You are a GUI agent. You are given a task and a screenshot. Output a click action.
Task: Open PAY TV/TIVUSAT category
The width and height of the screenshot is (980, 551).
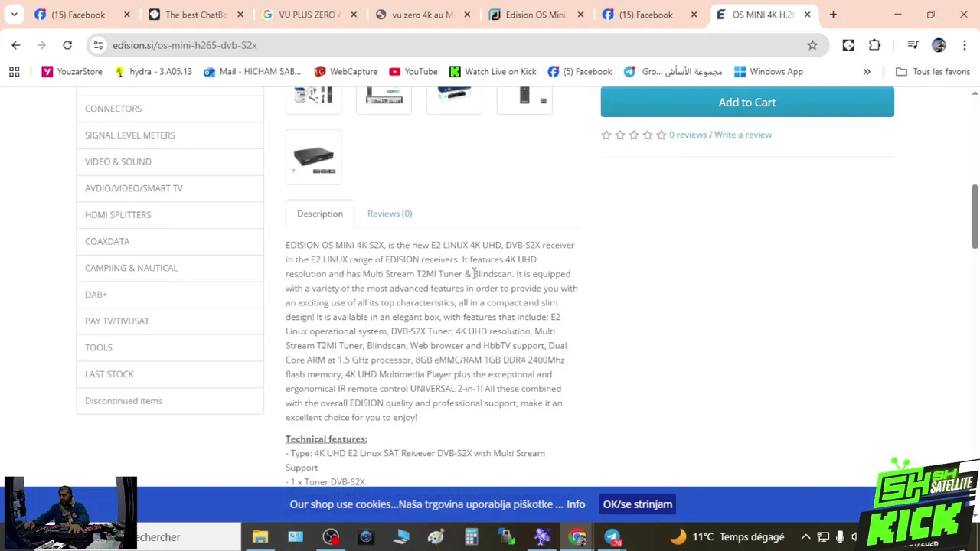click(x=170, y=321)
